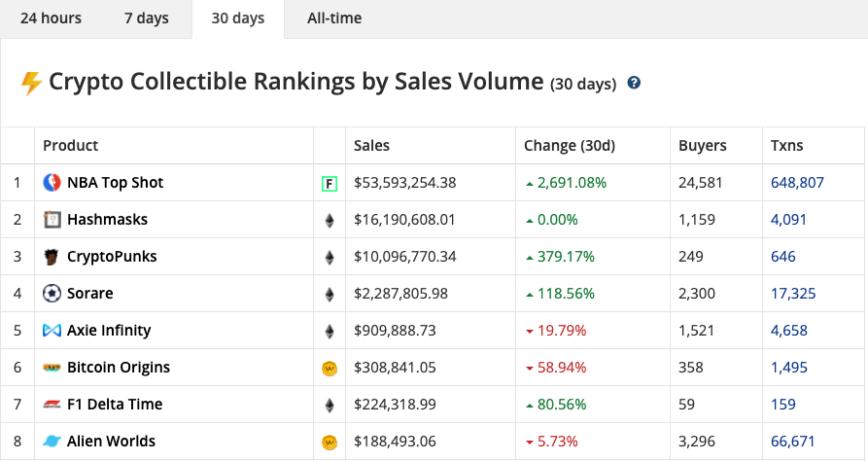
Task: Click the F1 Delta Time car icon
Action: tap(52, 405)
